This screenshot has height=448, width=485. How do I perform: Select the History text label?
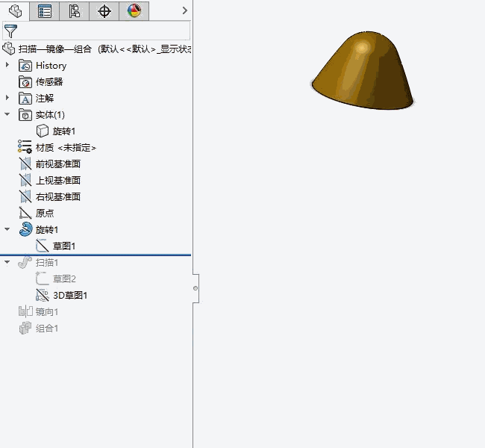tap(51, 66)
